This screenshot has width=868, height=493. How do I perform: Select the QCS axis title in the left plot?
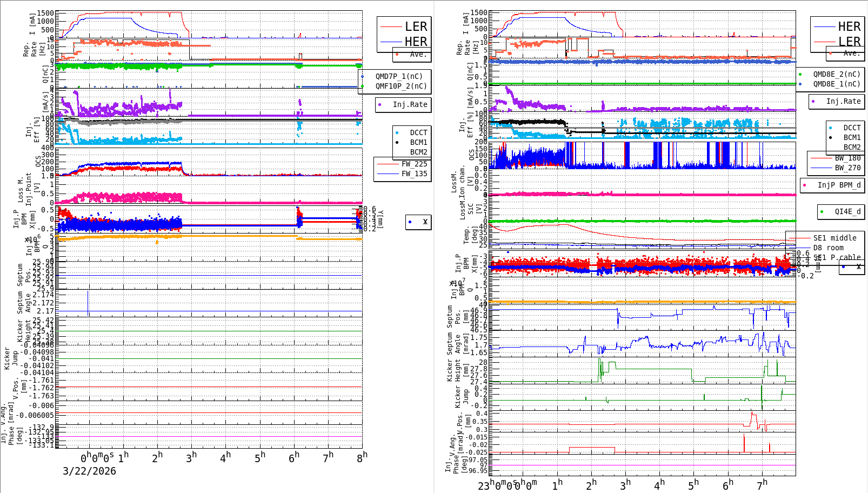(x=38, y=161)
